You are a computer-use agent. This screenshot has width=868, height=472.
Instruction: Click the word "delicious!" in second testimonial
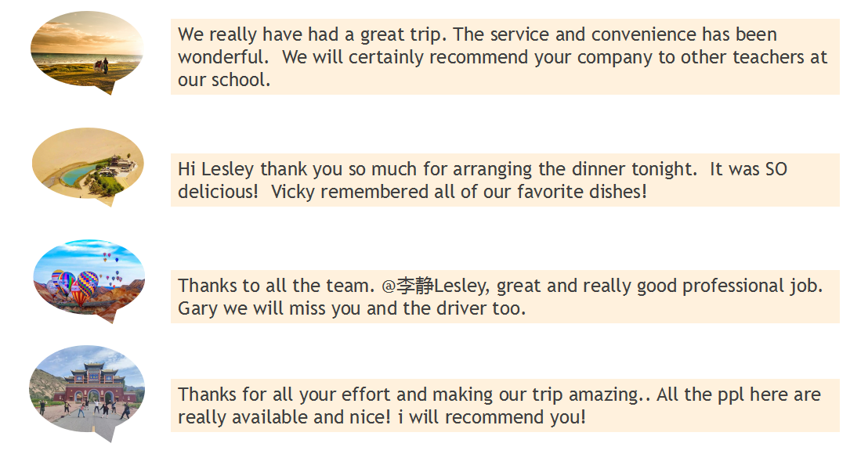tap(218, 192)
